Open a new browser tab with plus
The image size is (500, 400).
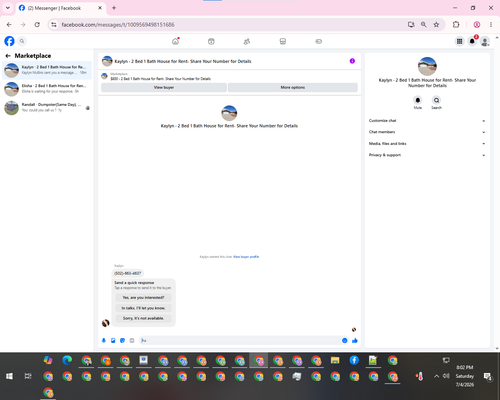pos(114,8)
